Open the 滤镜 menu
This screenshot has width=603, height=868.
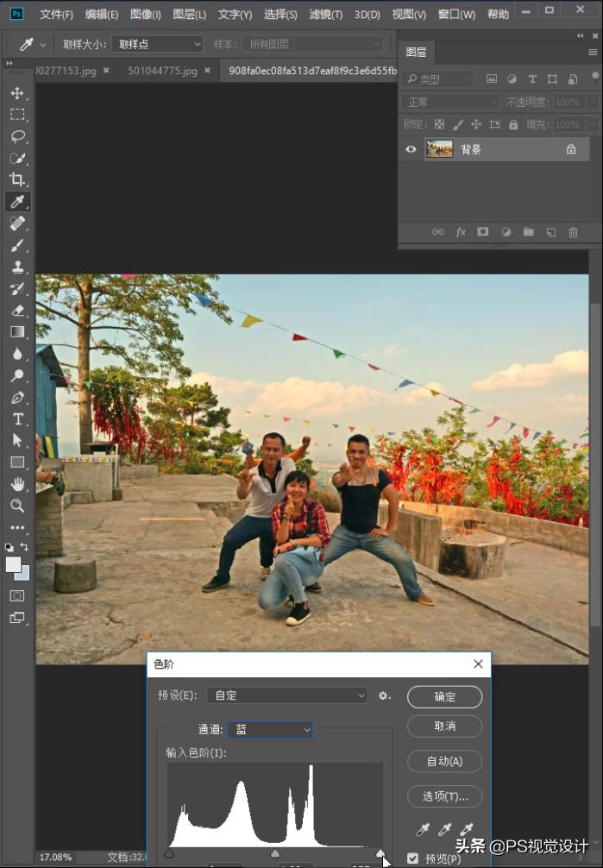(x=325, y=15)
